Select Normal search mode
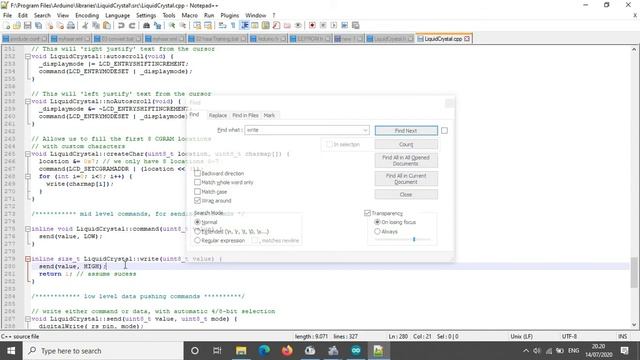 (x=198, y=222)
